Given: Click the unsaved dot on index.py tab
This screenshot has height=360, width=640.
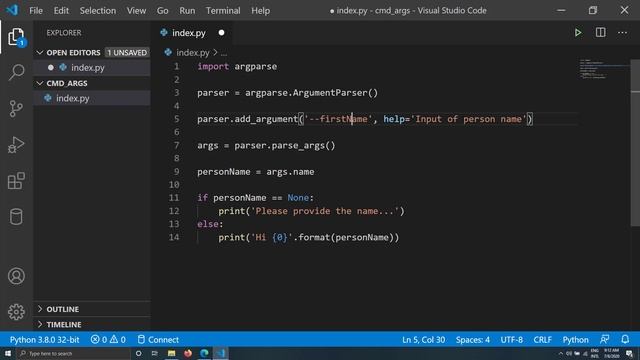Looking at the screenshot, I should tap(221, 33).
